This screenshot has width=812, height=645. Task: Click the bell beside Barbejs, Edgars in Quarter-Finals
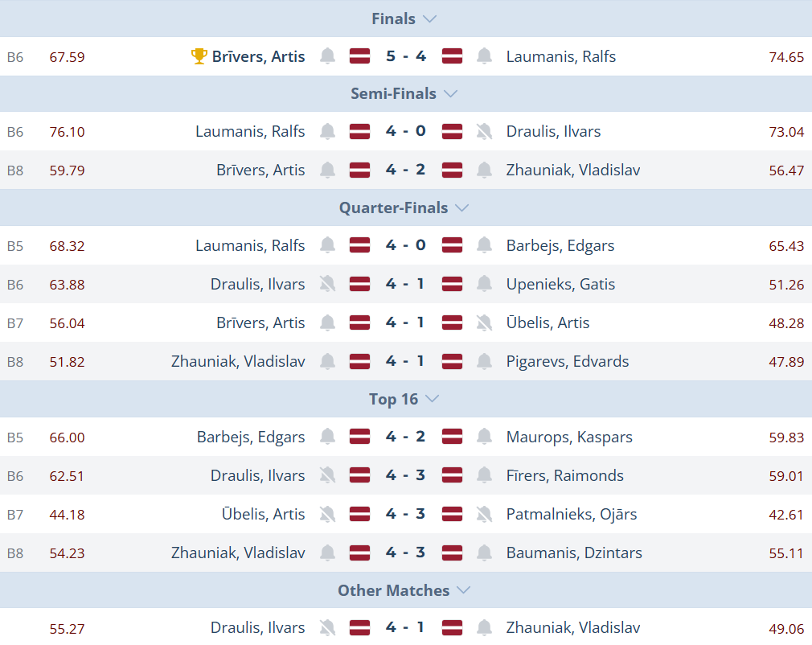tap(484, 245)
